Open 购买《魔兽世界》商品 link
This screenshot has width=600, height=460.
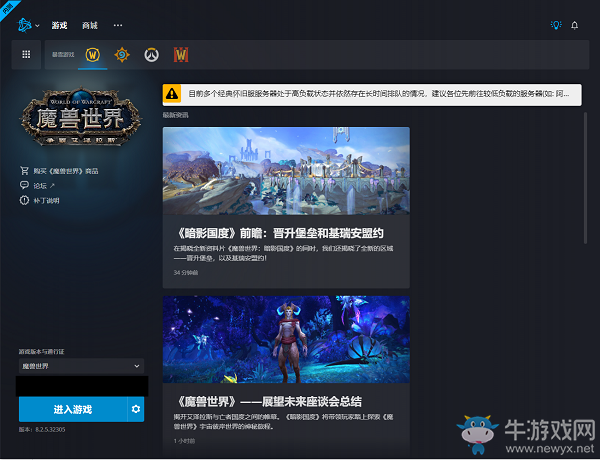click(66, 171)
